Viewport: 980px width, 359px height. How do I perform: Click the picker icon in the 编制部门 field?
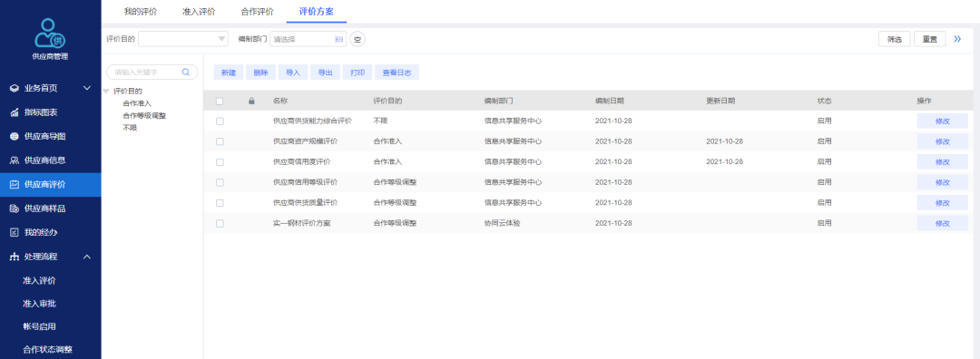click(x=339, y=39)
